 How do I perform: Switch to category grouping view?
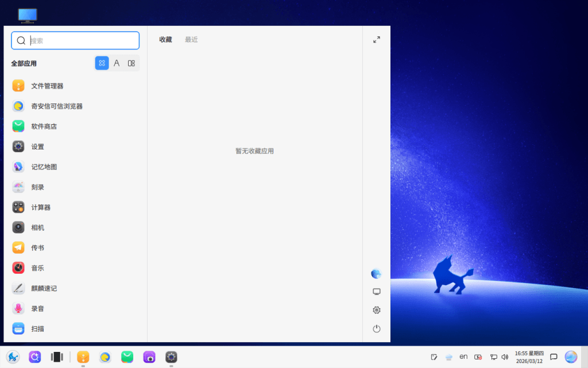click(x=131, y=63)
